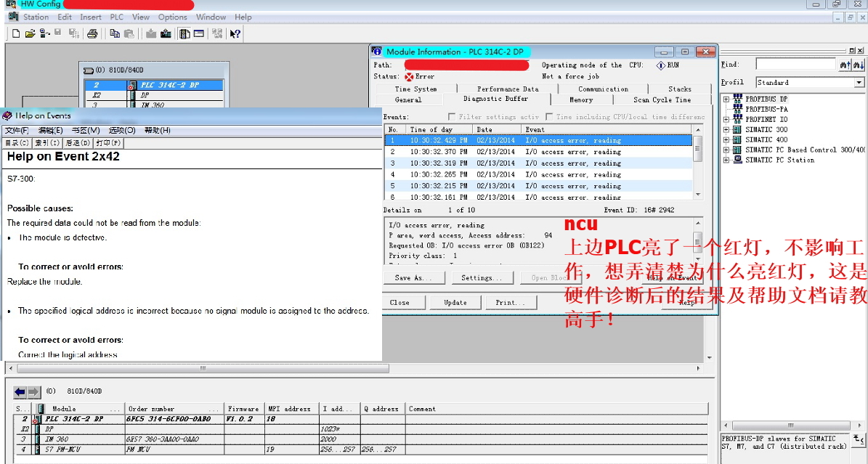The height and width of the screenshot is (464, 868).
Task: Click the Paste toolbar icon
Action: [x=129, y=34]
